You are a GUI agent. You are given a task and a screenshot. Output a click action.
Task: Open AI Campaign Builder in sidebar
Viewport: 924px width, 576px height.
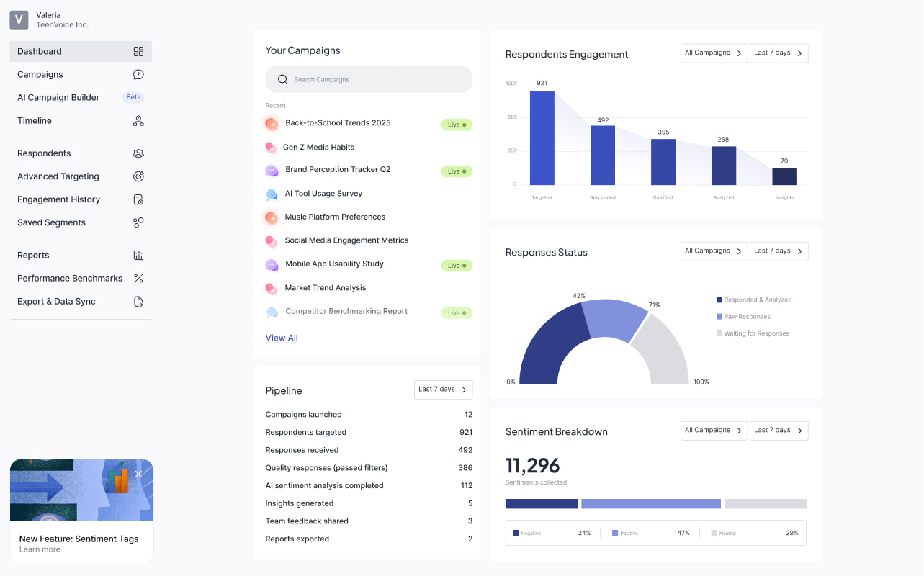pyautogui.click(x=58, y=98)
